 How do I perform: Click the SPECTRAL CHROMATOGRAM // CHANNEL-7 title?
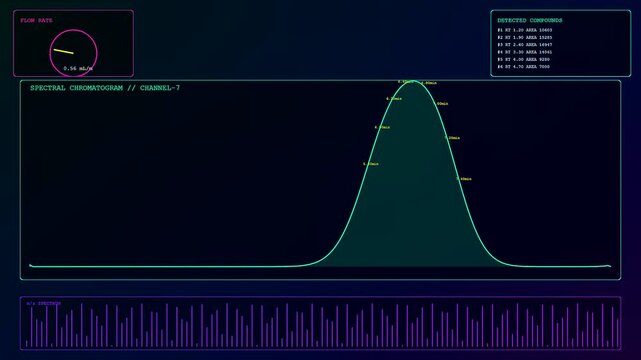(105, 88)
